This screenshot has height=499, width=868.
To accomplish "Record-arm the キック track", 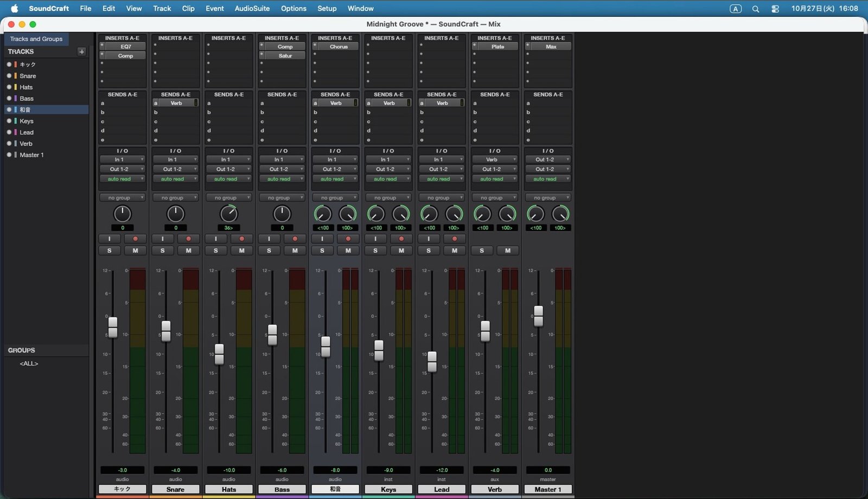I will [x=135, y=239].
